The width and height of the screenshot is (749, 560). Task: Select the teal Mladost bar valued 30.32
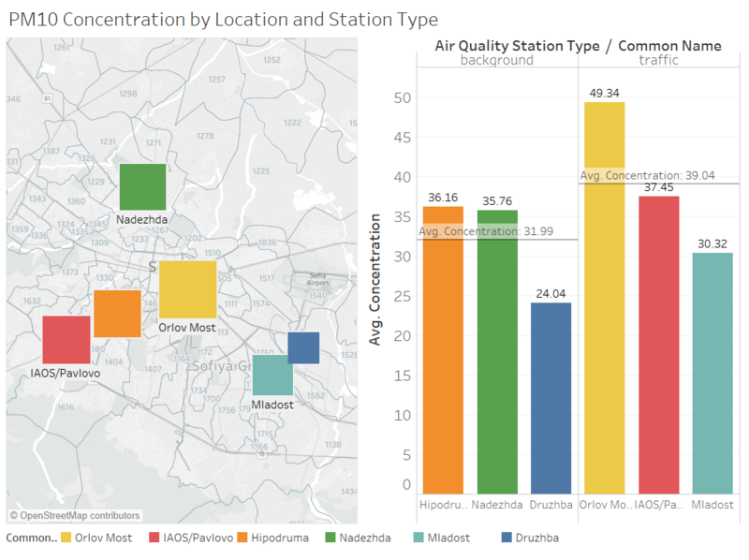pyautogui.click(x=712, y=373)
